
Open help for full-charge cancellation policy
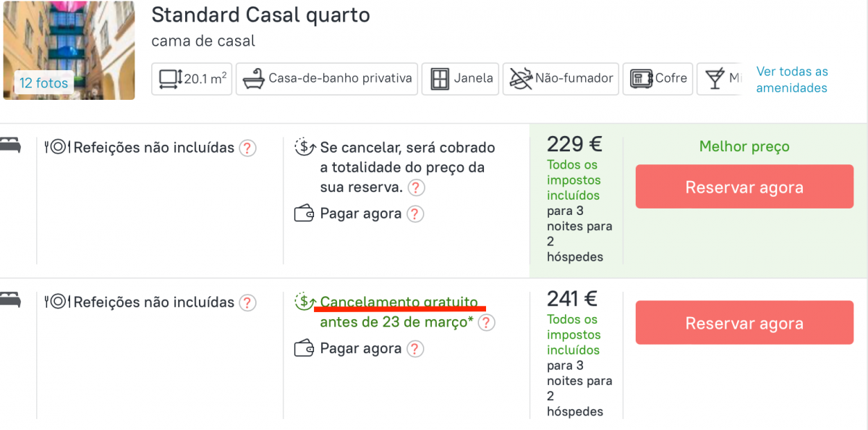click(x=416, y=188)
